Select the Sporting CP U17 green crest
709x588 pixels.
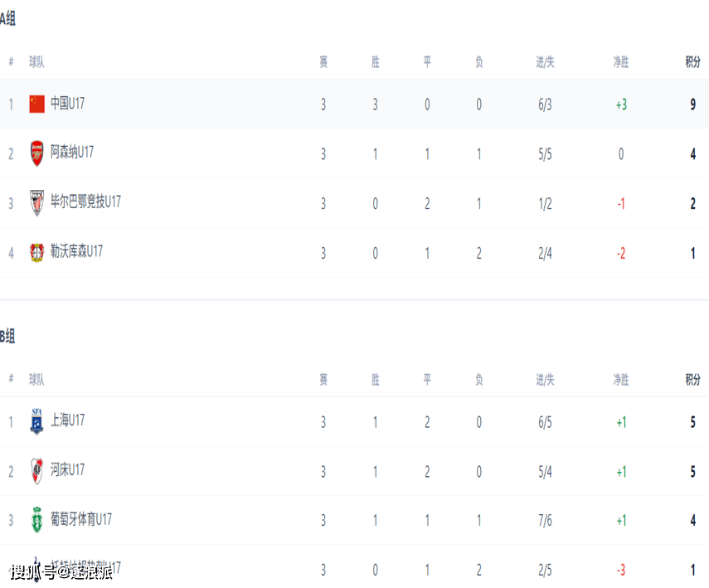coord(36,520)
